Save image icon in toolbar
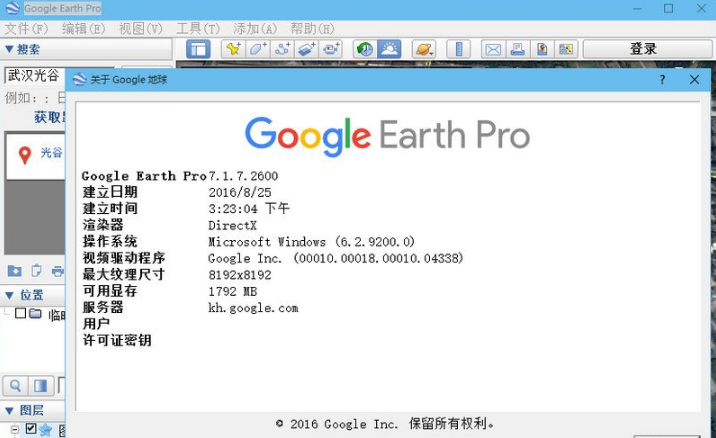716x438 pixels. point(542,49)
